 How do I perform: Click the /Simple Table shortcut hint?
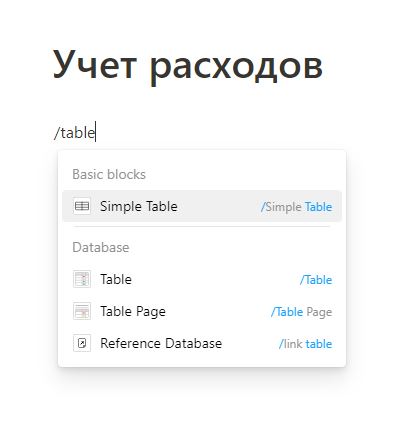tap(296, 207)
